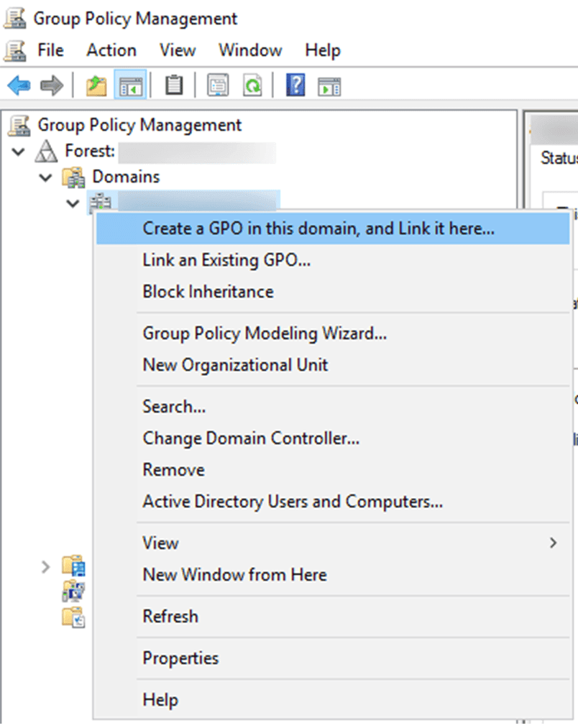Open the View submenu in context menu
Viewport: 578px width, 728px height.
point(160,543)
